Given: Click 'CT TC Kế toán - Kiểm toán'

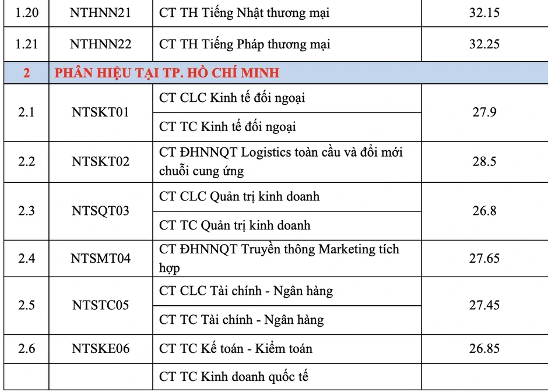Looking at the screenshot, I should point(236,349).
